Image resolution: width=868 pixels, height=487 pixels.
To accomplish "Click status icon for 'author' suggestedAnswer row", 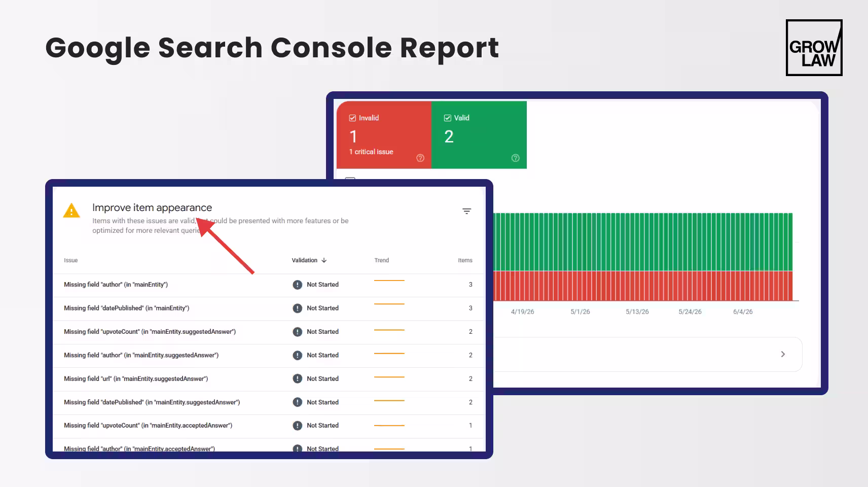I will (298, 355).
